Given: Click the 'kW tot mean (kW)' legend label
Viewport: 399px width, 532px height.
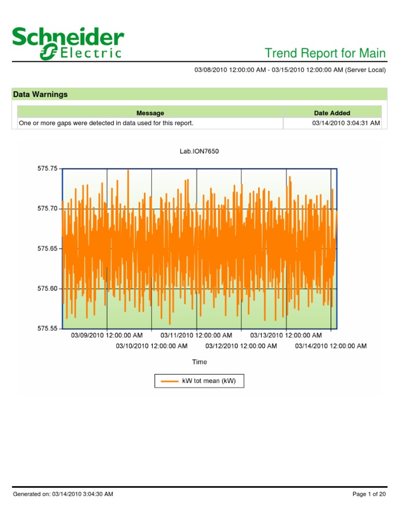Looking at the screenshot, I should [209, 381].
